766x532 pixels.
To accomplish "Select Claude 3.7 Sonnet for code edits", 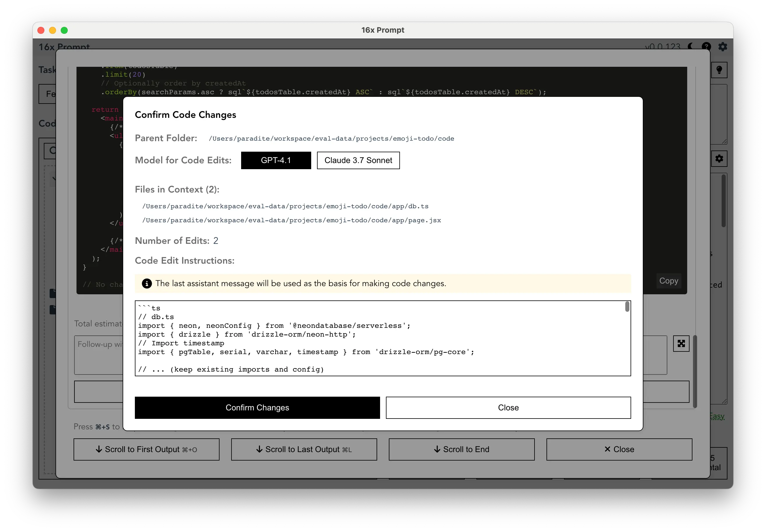I will 358,160.
